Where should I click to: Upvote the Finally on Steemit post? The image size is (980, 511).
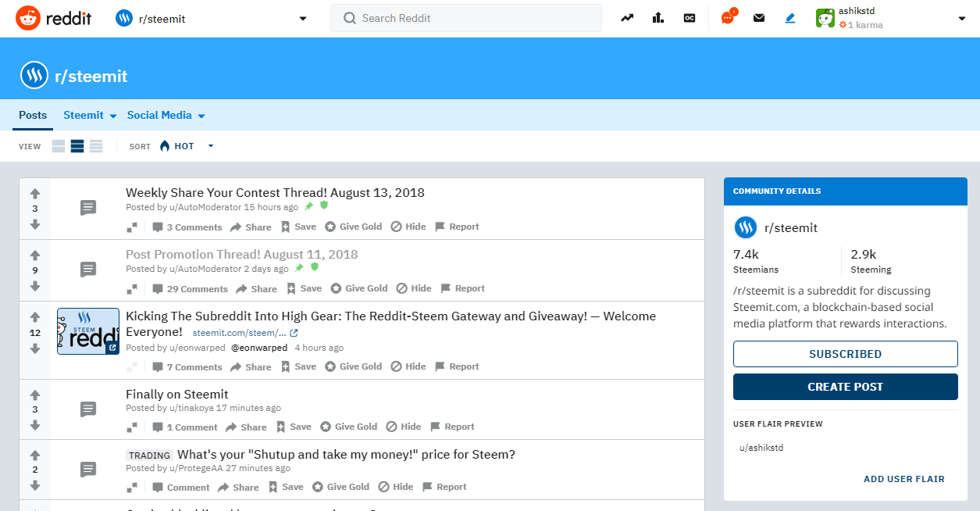point(35,394)
